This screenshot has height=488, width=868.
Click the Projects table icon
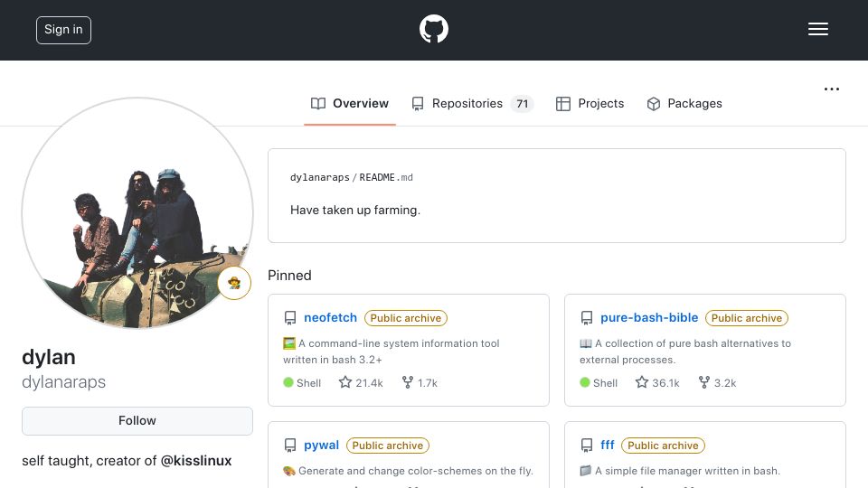click(x=563, y=104)
